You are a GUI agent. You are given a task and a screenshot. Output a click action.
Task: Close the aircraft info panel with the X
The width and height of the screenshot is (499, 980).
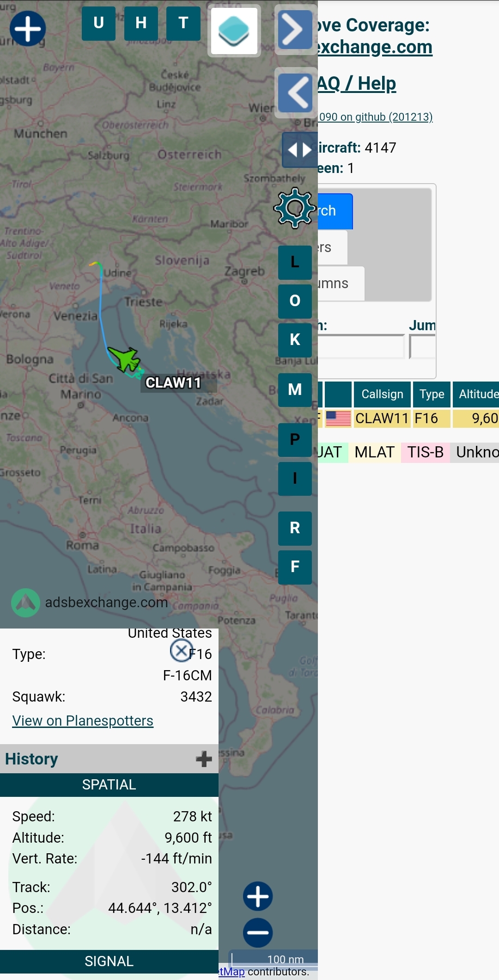click(x=182, y=651)
